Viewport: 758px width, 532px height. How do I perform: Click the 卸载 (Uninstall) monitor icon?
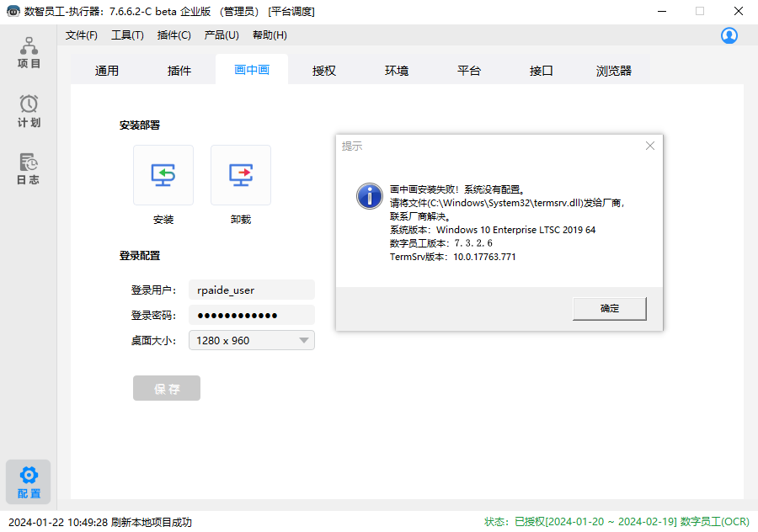coord(241,175)
